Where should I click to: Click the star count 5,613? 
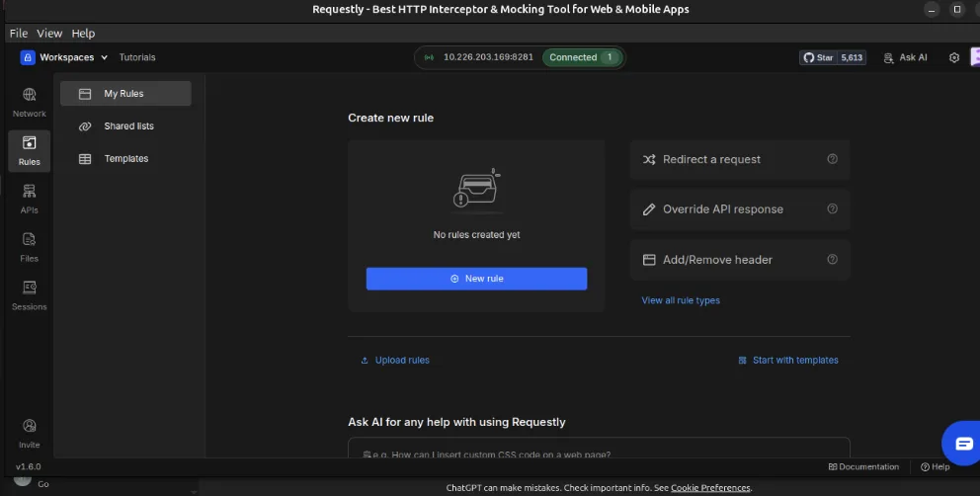[852, 57]
